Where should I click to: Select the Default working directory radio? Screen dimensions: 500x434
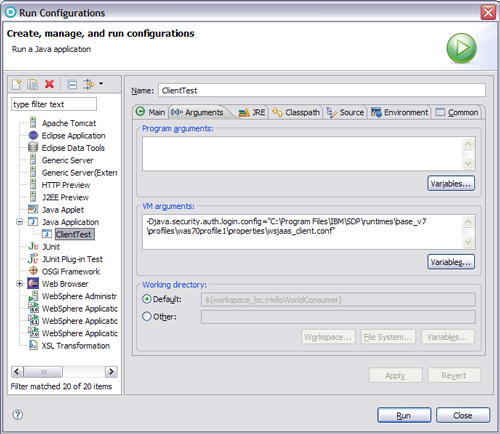[x=147, y=299]
